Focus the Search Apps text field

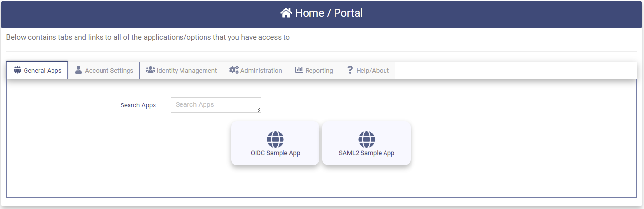(x=215, y=104)
